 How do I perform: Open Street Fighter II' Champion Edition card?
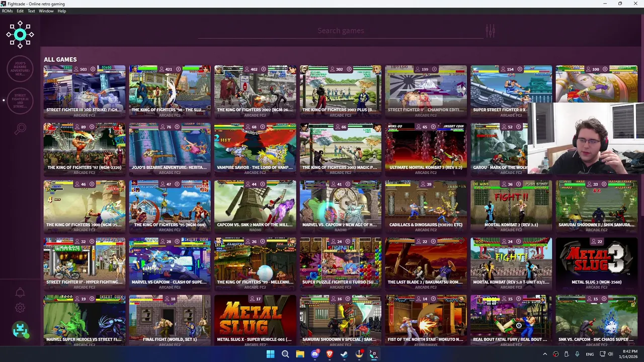pos(426,92)
